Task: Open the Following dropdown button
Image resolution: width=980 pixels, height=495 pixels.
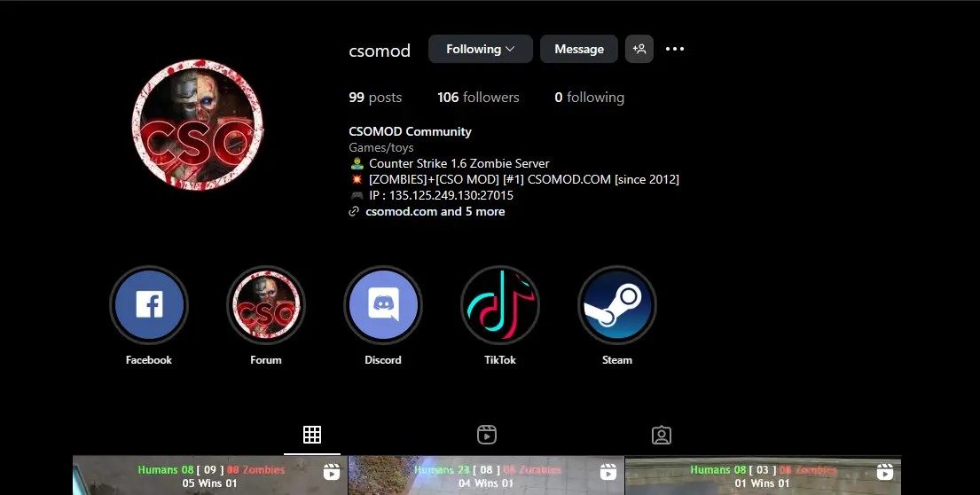Action: click(481, 49)
